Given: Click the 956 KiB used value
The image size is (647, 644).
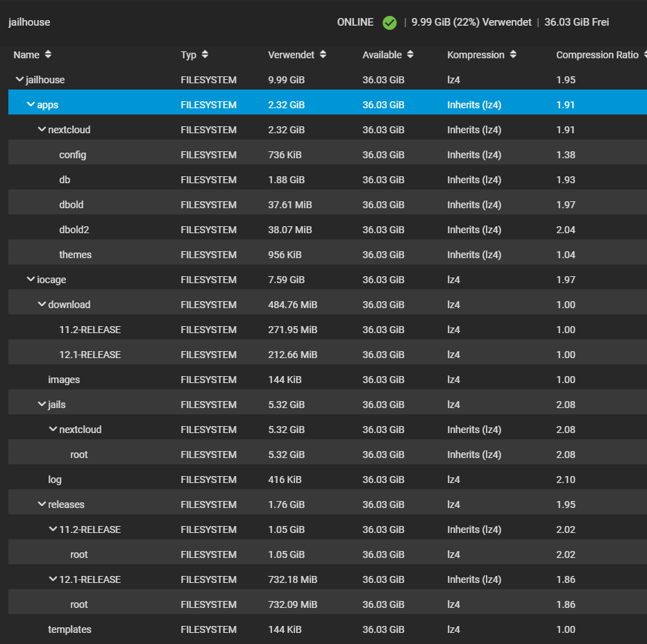Looking at the screenshot, I should [285, 255].
